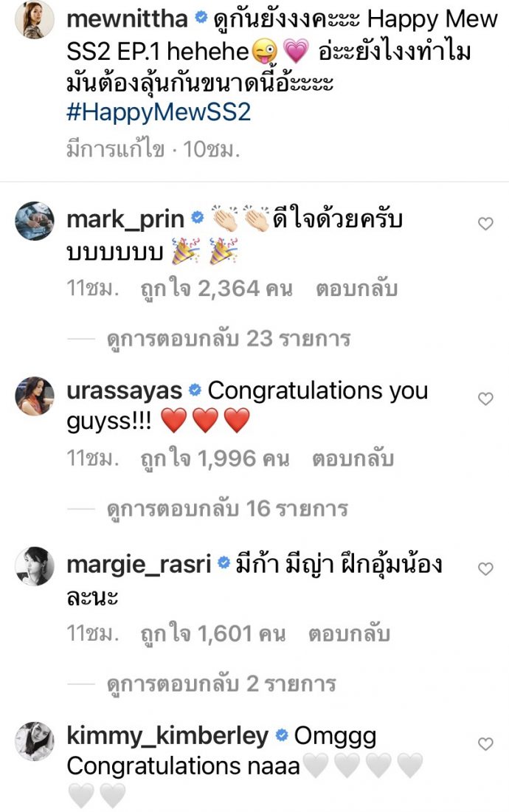Reply to mark_prin's comment
This screenshot has height=812, width=509.
(x=356, y=289)
